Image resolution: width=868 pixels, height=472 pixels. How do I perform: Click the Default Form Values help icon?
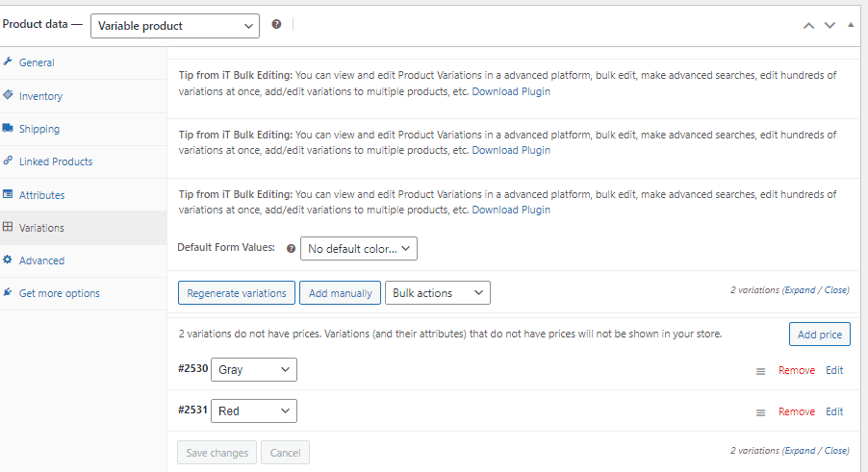click(x=292, y=248)
